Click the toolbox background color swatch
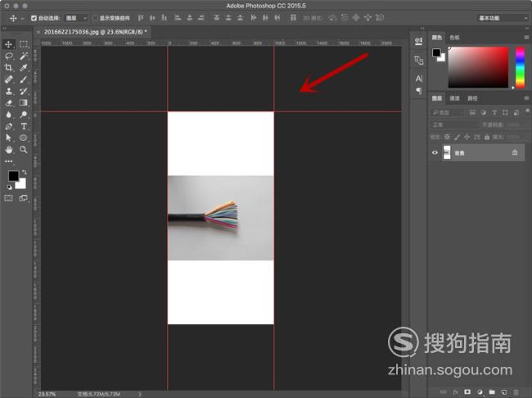532x398 pixels. [22, 184]
